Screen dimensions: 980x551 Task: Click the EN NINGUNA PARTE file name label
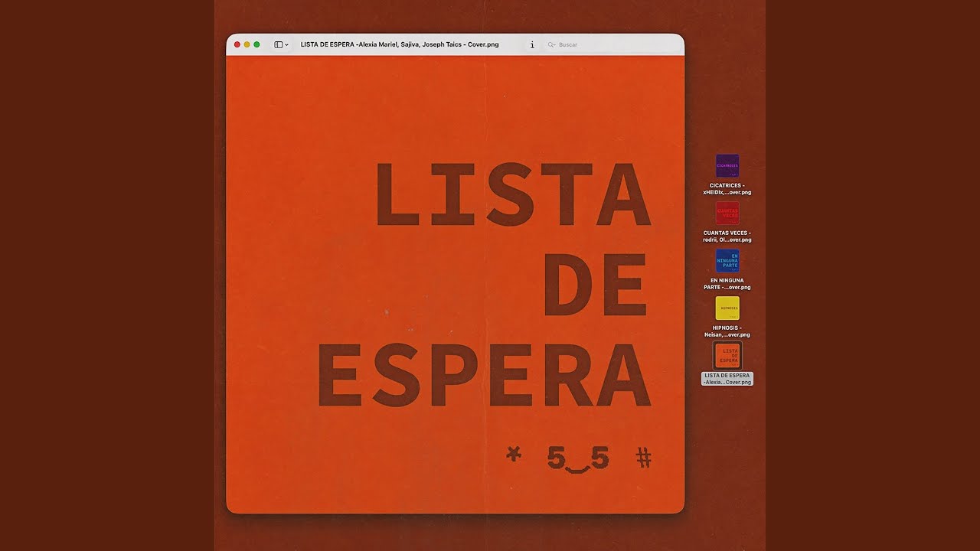[x=727, y=284]
